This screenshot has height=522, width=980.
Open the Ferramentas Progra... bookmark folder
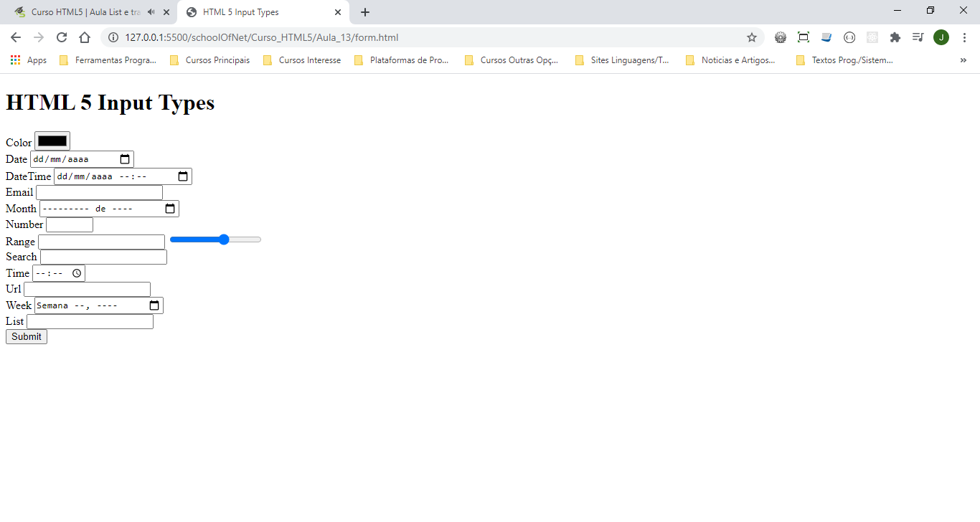108,60
